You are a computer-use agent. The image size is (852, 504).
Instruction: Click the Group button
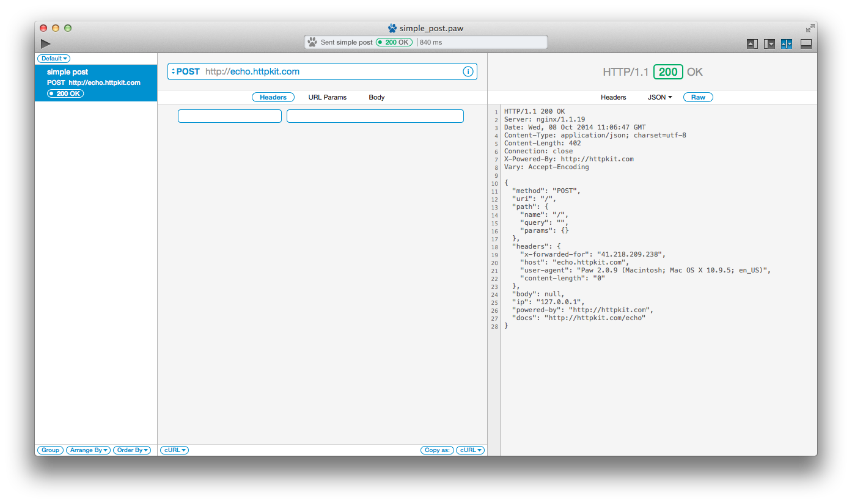pos(50,450)
